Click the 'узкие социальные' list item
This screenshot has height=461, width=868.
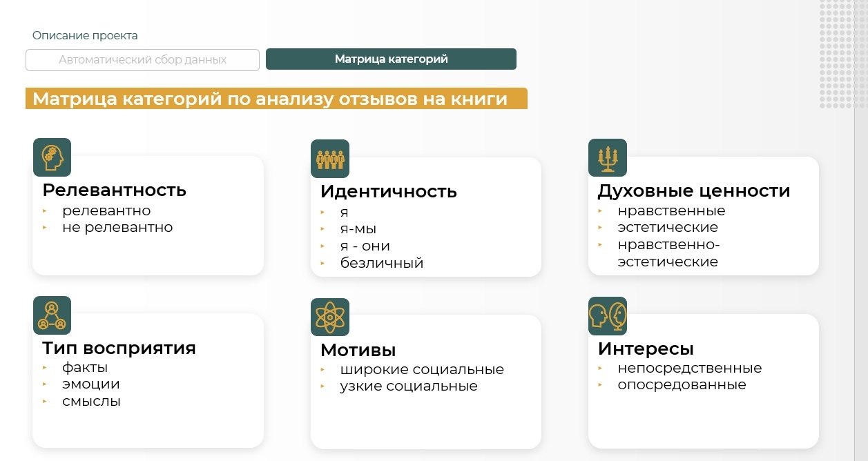[x=409, y=386]
